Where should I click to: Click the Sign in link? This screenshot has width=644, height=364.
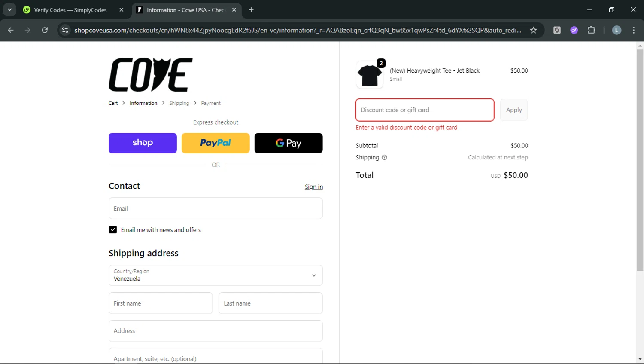pos(314,187)
